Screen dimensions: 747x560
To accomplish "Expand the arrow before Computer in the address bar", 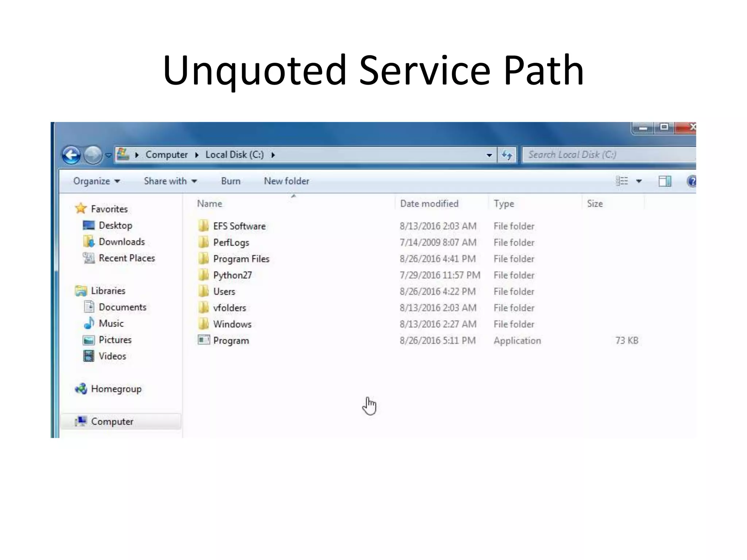I will click(137, 155).
